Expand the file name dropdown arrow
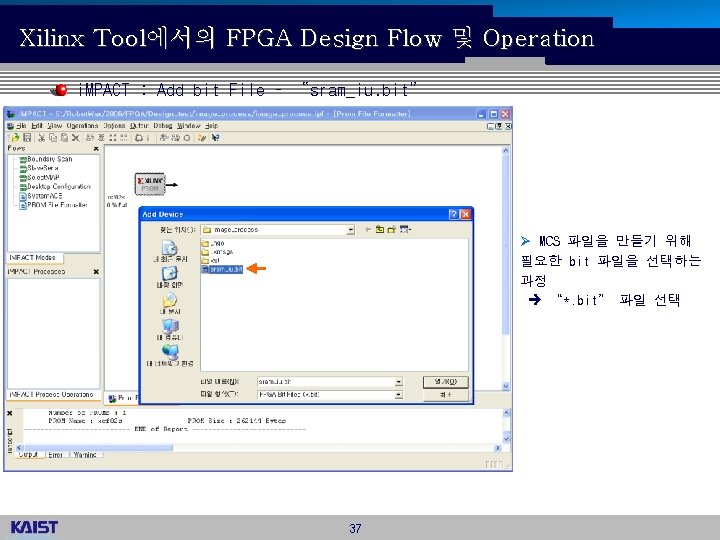The image size is (720, 540). click(399, 382)
